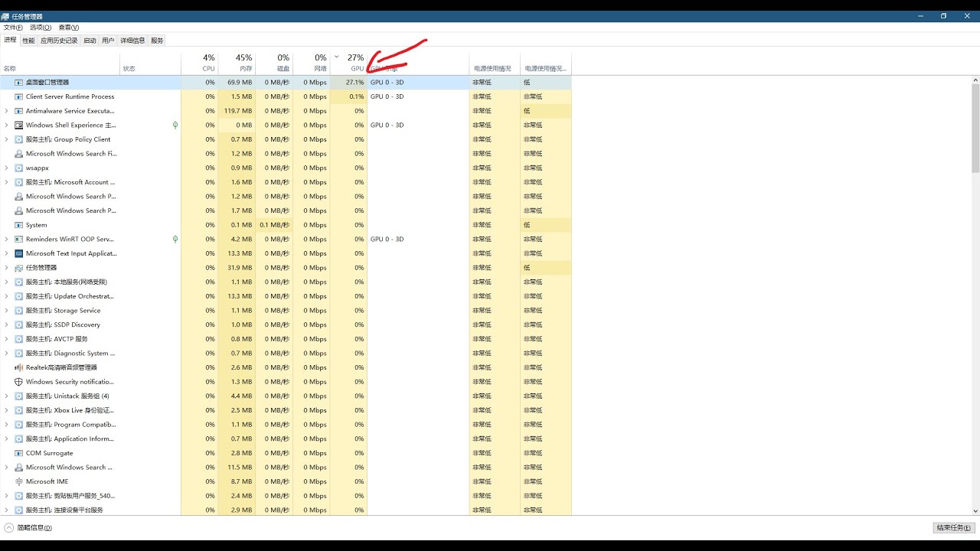Click the wsappx gear icon
Screen dimensions: 980x551
(19, 168)
